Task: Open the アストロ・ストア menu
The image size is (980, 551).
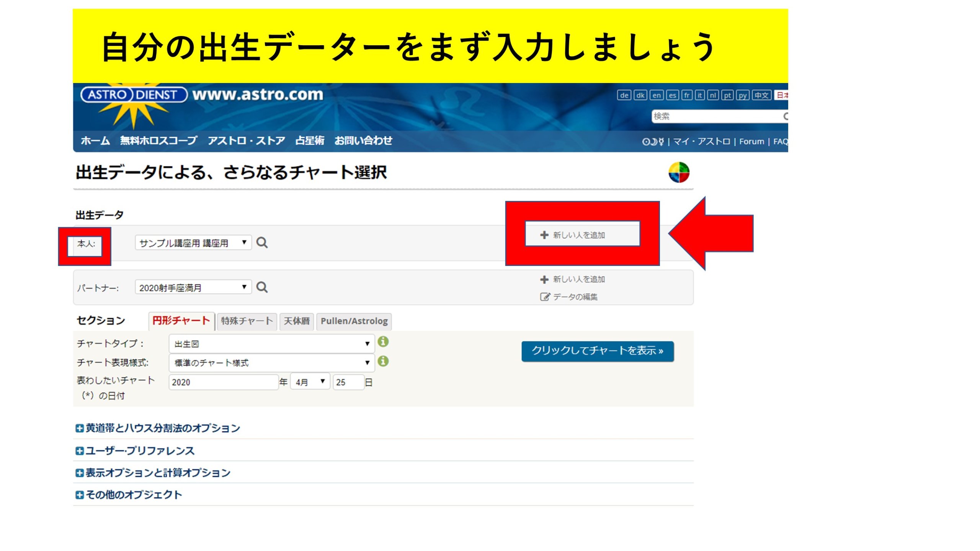Action: click(x=247, y=140)
